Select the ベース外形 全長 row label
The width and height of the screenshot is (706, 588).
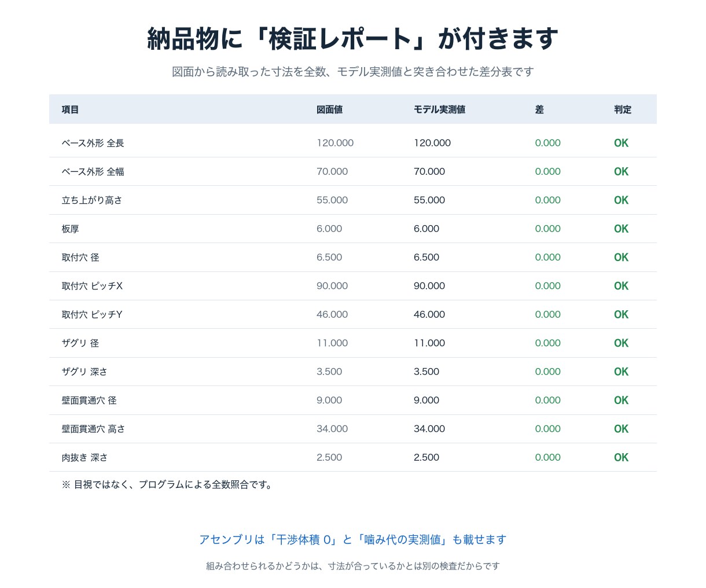tap(93, 143)
